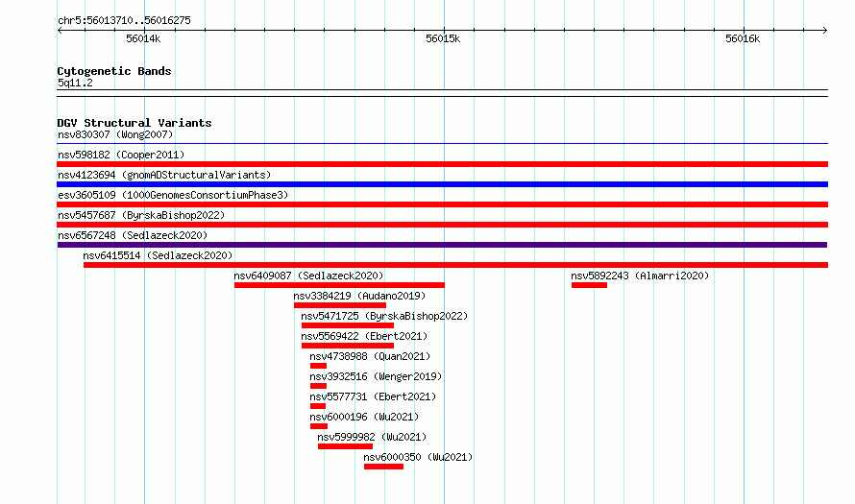Select the nsv3932516 (Wenger2019) label
Screen dimensions: 855x504
pyautogui.click(x=376, y=376)
